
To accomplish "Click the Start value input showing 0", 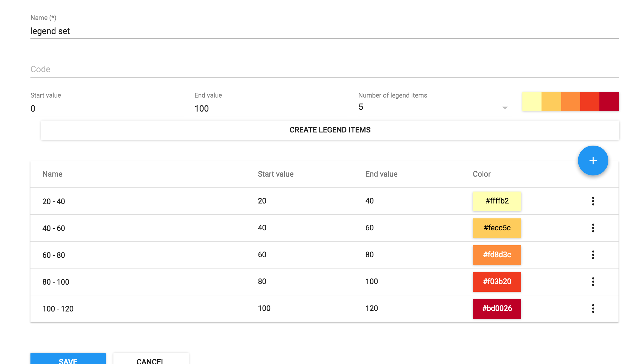I will 107,109.
